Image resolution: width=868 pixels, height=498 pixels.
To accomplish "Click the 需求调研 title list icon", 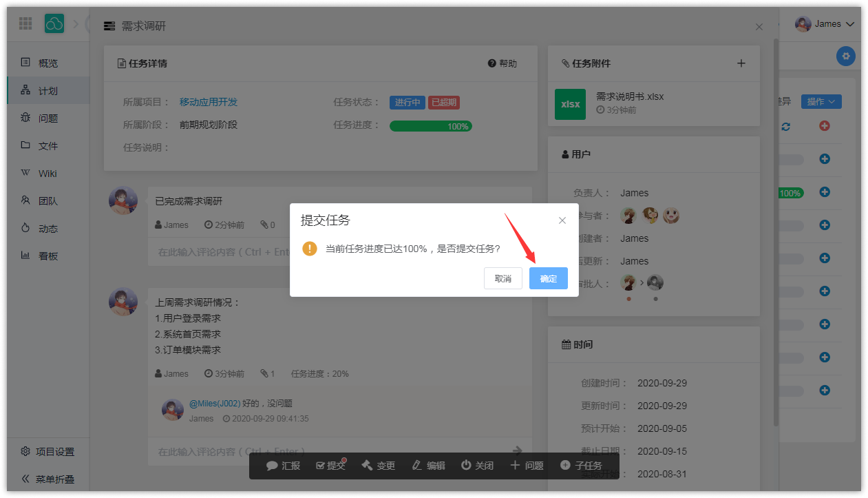I will click(109, 26).
